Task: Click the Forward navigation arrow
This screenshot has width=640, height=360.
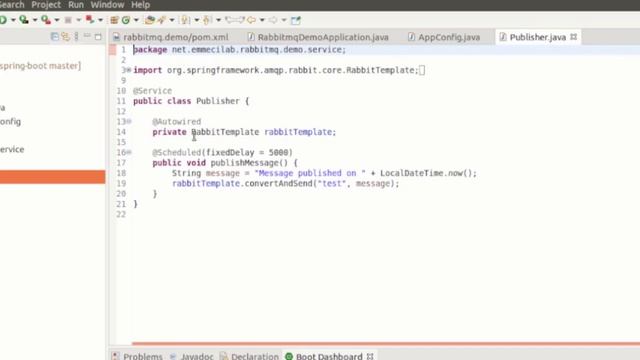Action: (273, 20)
